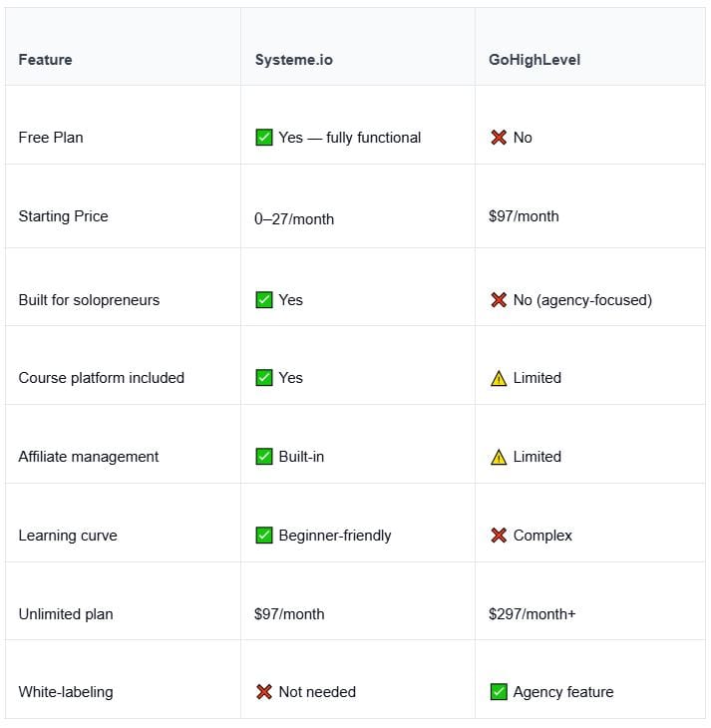Screen dimensions: 711x728
Task: Click the "White-labeling" row label
Action: tap(66, 692)
